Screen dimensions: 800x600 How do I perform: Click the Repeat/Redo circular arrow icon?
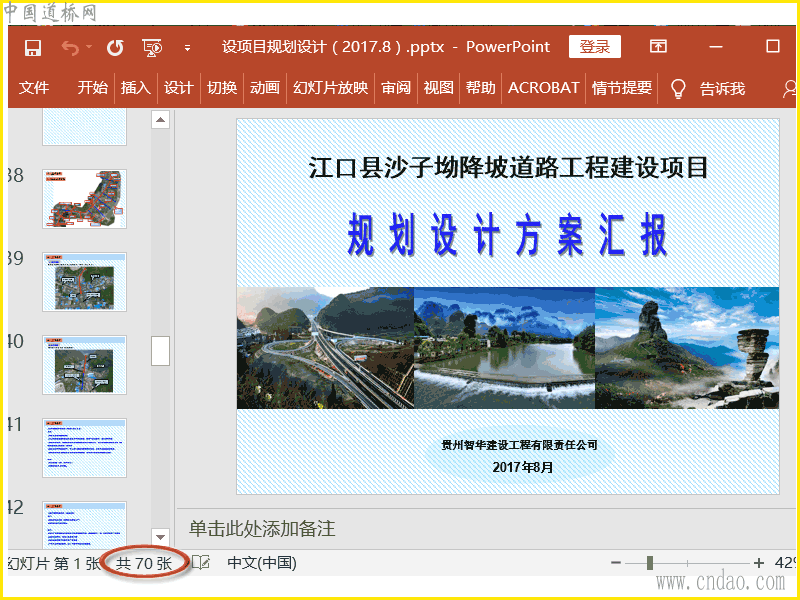click(115, 48)
